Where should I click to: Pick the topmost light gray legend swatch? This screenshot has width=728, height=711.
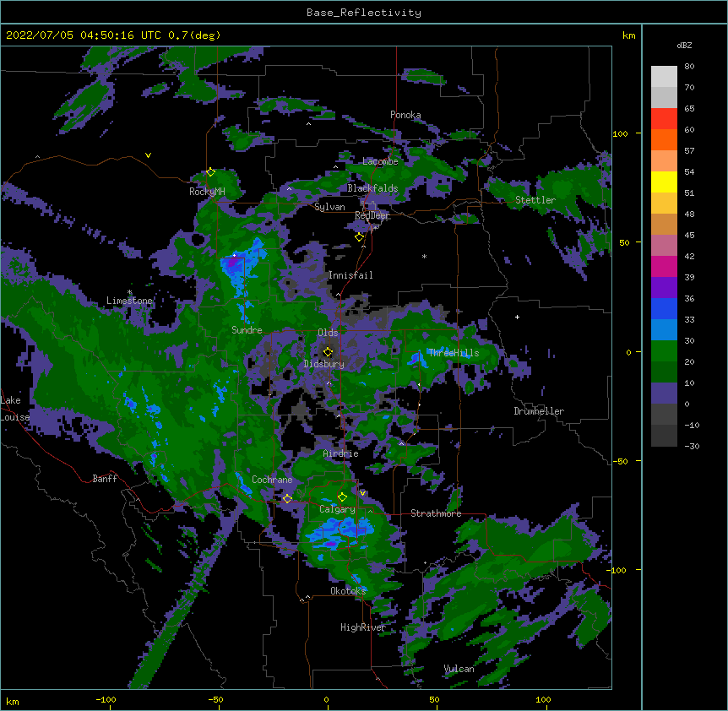(x=664, y=77)
